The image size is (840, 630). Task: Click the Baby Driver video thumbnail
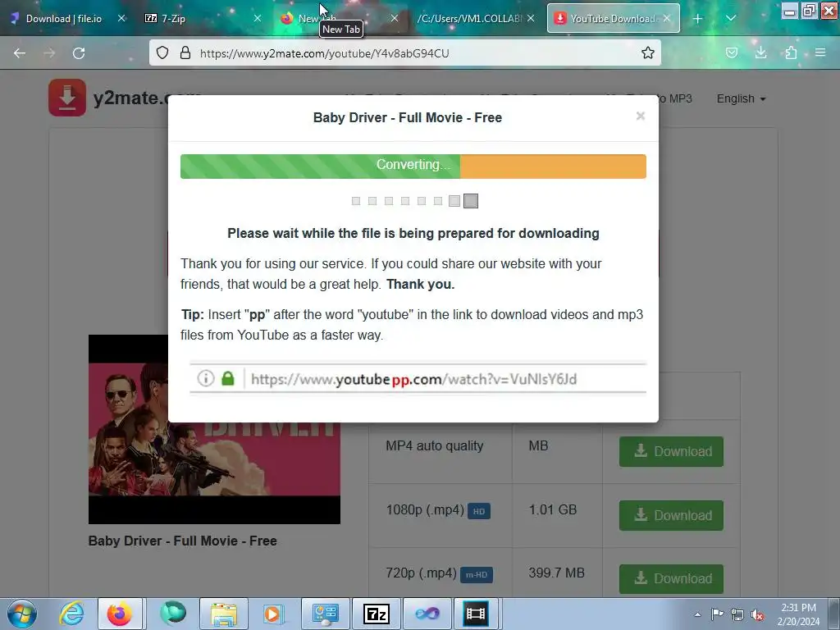pyautogui.click(x=214, y=430)
